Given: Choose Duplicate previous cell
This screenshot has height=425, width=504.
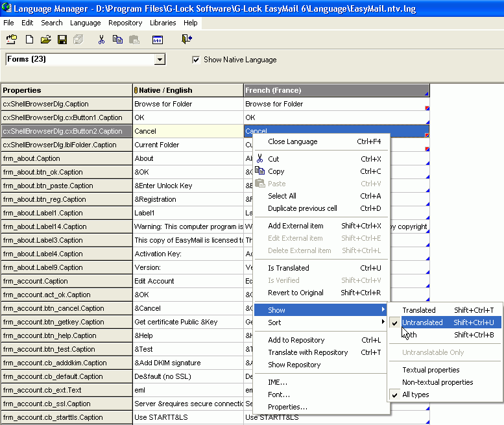Looking at the screenshot, I should click(321, 208).
